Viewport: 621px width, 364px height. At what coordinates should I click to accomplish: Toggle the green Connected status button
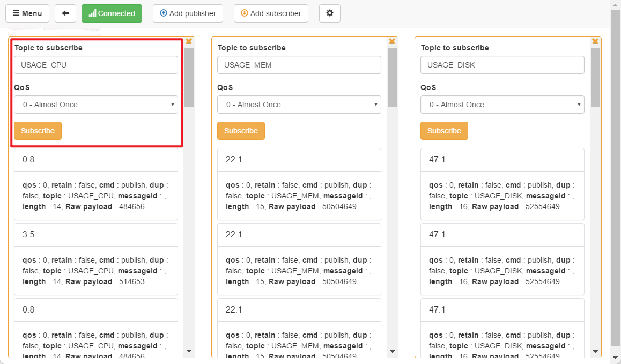point(112,13)
